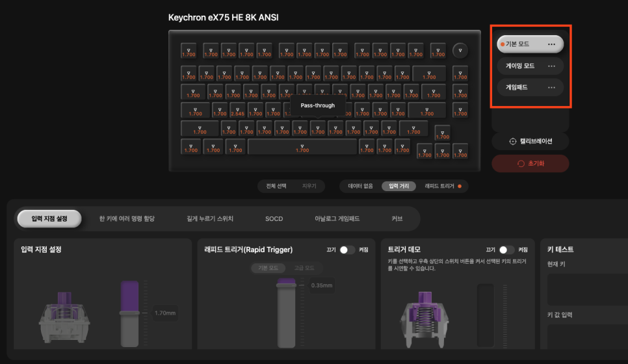Click the 키 값 입력 field
Screen dimensions: 628x364
pos(588,336)
